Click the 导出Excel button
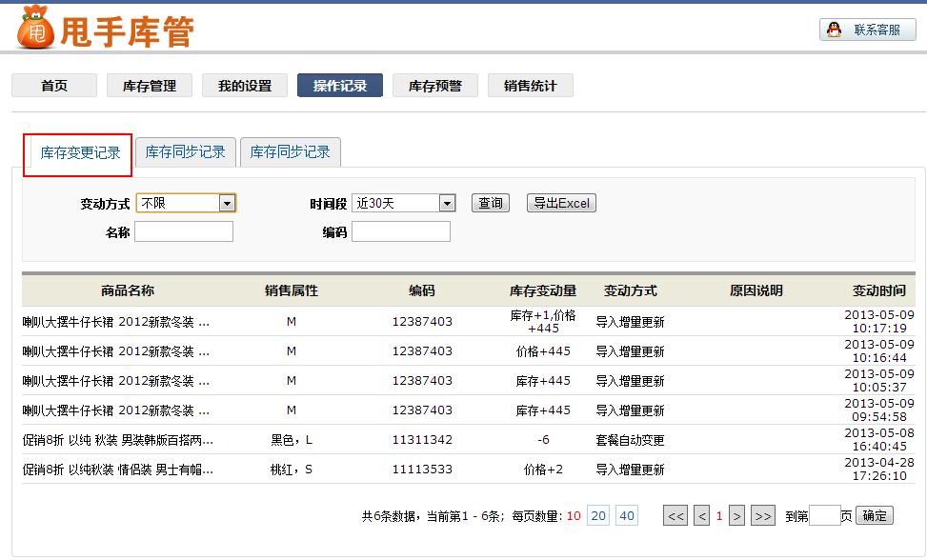Image resolution: width=927 pixels, height=560 pixels. click(x=561, y=203)
